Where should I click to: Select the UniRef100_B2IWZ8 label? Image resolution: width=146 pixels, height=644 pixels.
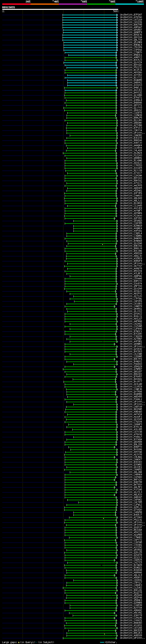131,565
